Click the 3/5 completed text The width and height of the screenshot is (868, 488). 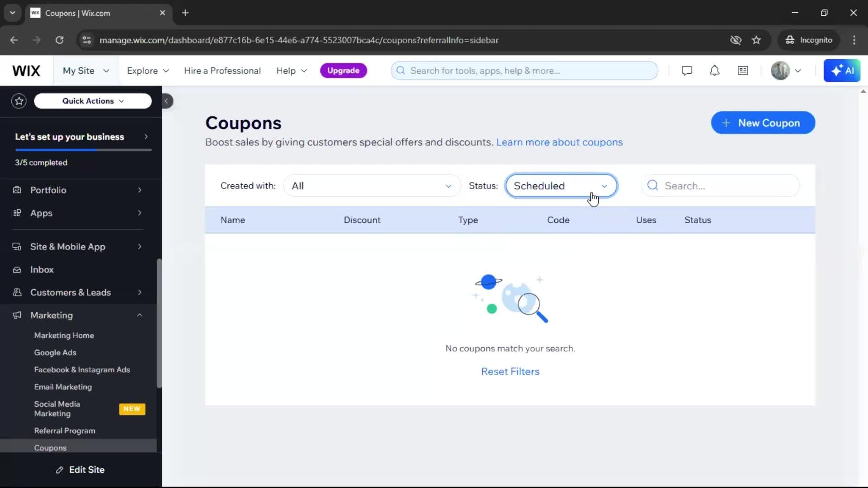(41, 163)
